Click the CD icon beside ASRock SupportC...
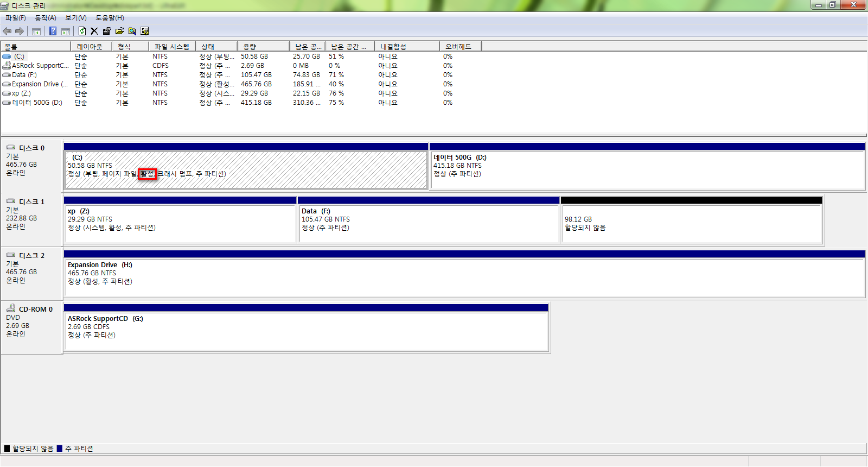This screenshot has height=467, width=868. click(7, 65)
